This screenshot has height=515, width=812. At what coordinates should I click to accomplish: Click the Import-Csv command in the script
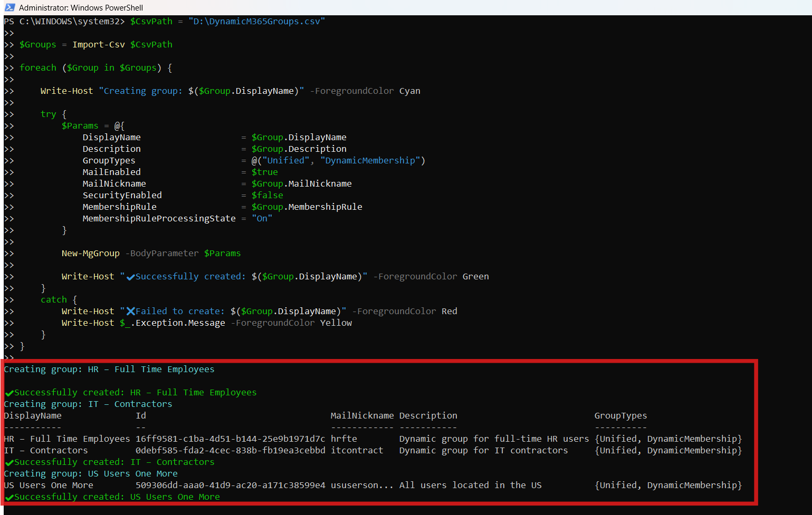click(x=99, y=45)
